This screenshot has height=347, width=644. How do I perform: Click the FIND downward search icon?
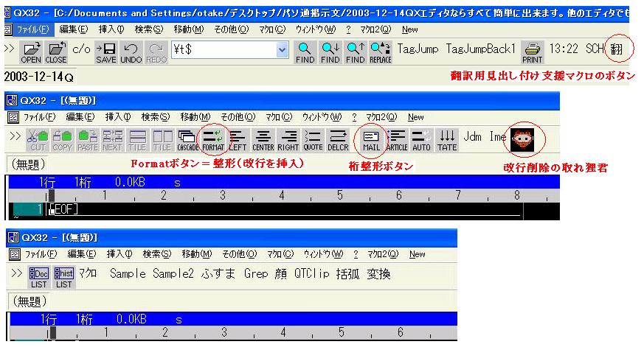point(330,52)
